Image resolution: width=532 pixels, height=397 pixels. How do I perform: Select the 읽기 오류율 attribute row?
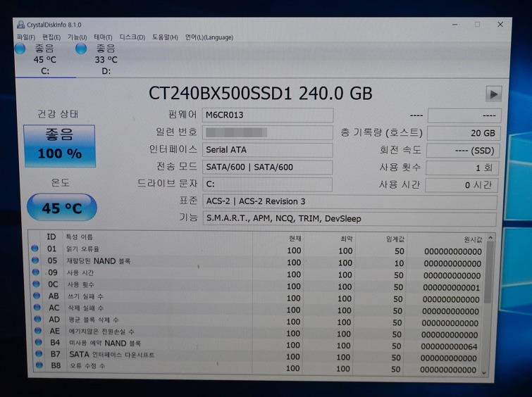257,250
